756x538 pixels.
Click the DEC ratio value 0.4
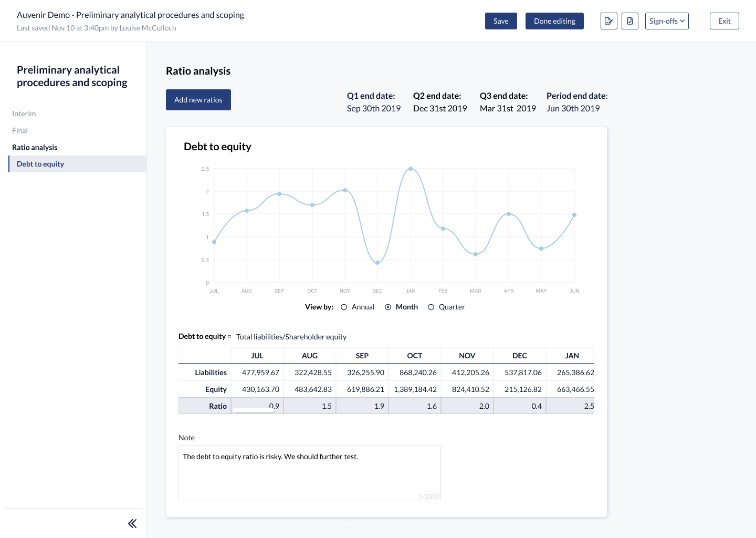click(537, 406)
